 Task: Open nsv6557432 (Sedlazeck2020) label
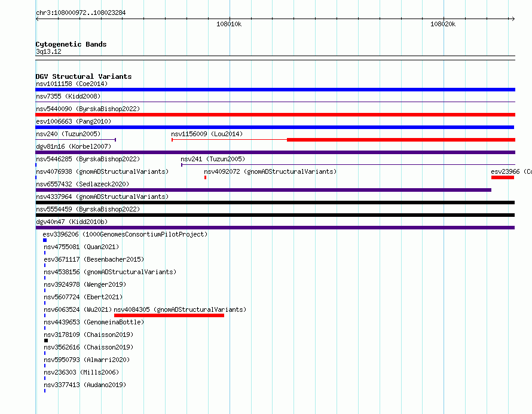click(x=82, y=184)
